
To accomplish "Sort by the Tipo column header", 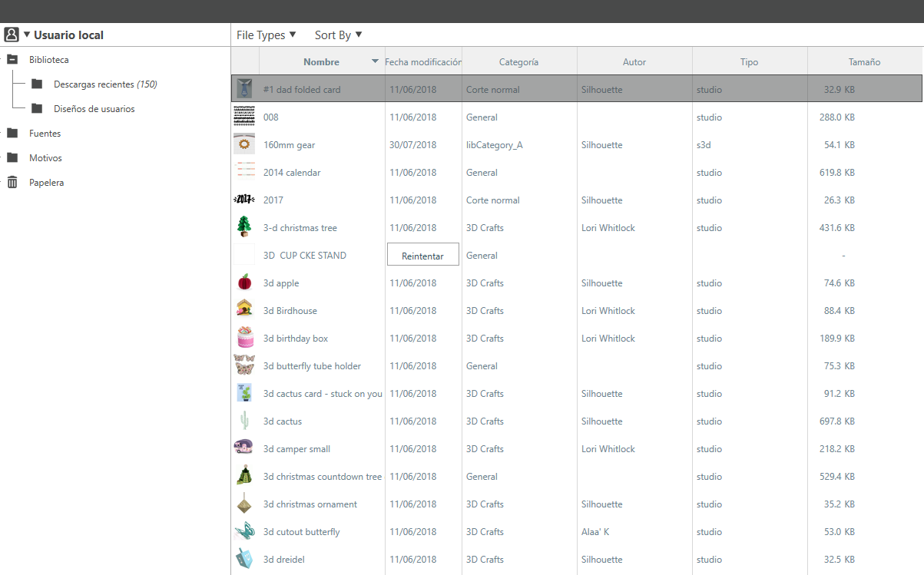I will pyautogui.click(x=750, y=62).
